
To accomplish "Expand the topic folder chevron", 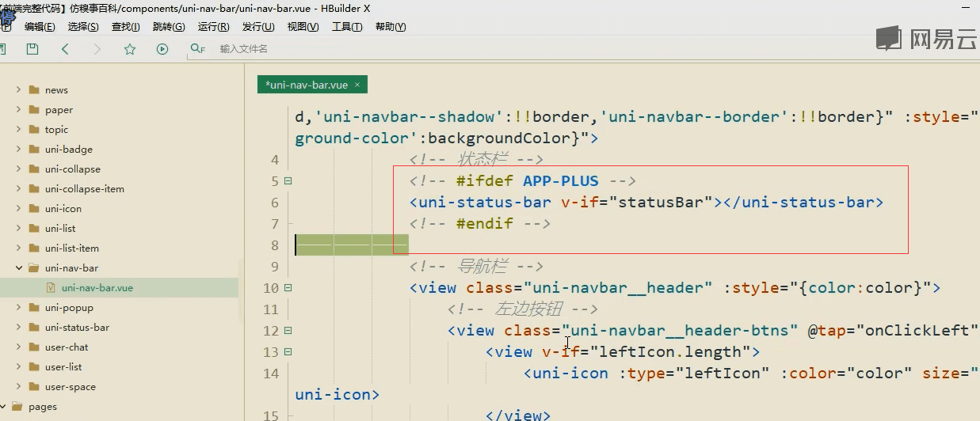I will coord(18,129).
